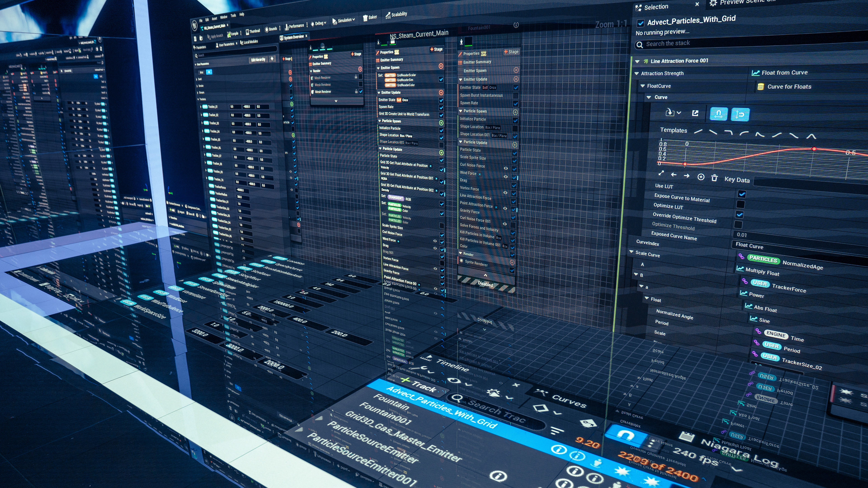Toggle the Advect_Particles_With_Grid checkbox in Selection
This screenshot has width=868, height=488.
[640, 23]
